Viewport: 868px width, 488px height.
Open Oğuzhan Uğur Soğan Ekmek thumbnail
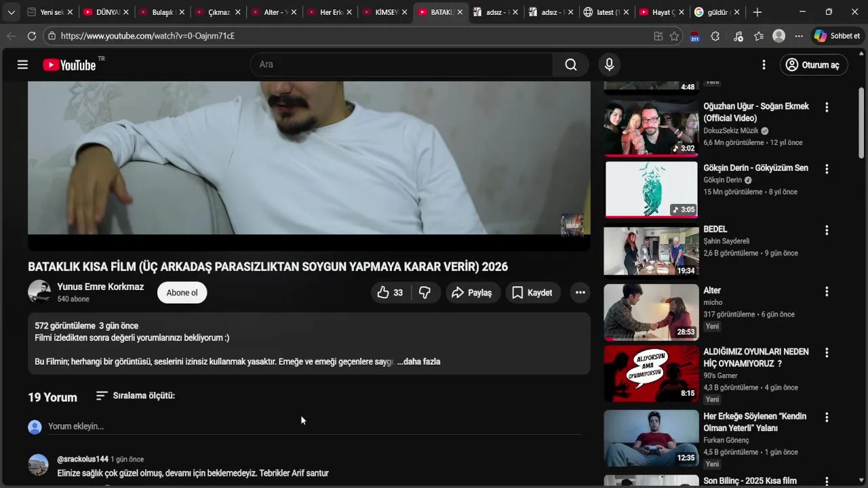(x=651, y=128)
